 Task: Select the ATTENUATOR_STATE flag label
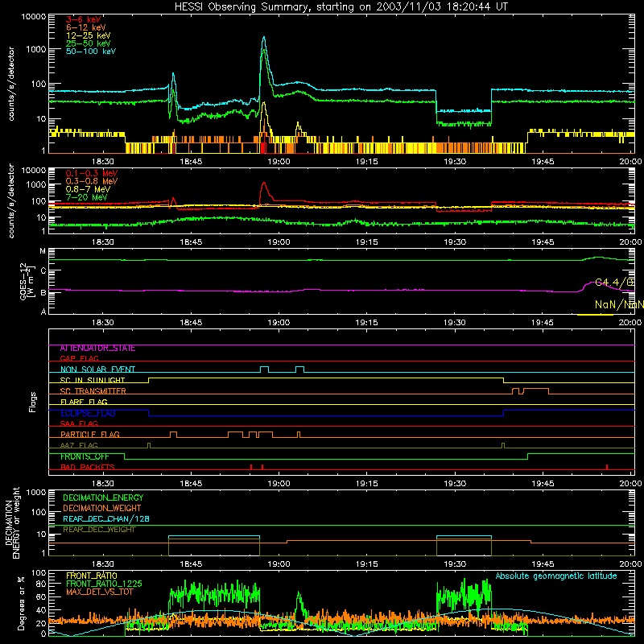(x=97, y=349)
